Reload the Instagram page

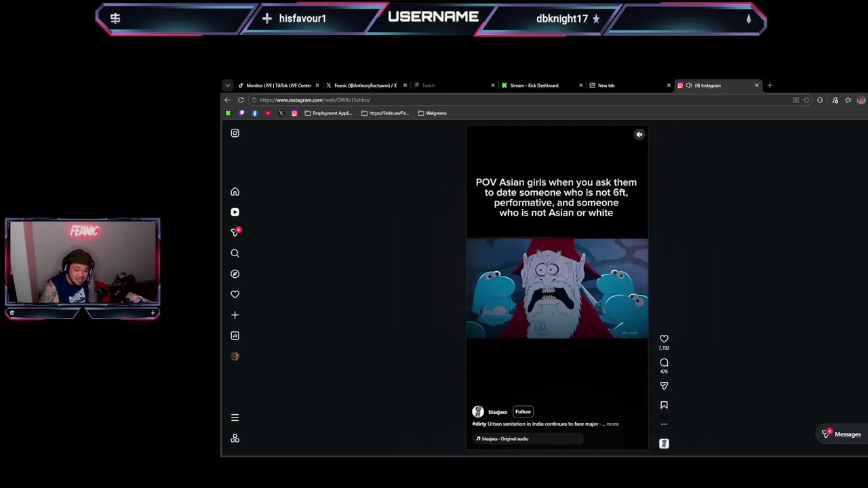[x=241, y=100]
